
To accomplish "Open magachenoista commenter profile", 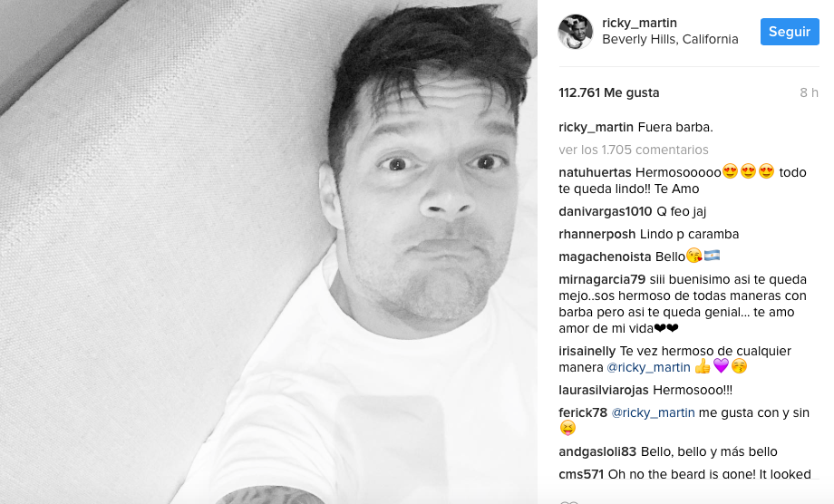I will [605, 257].
